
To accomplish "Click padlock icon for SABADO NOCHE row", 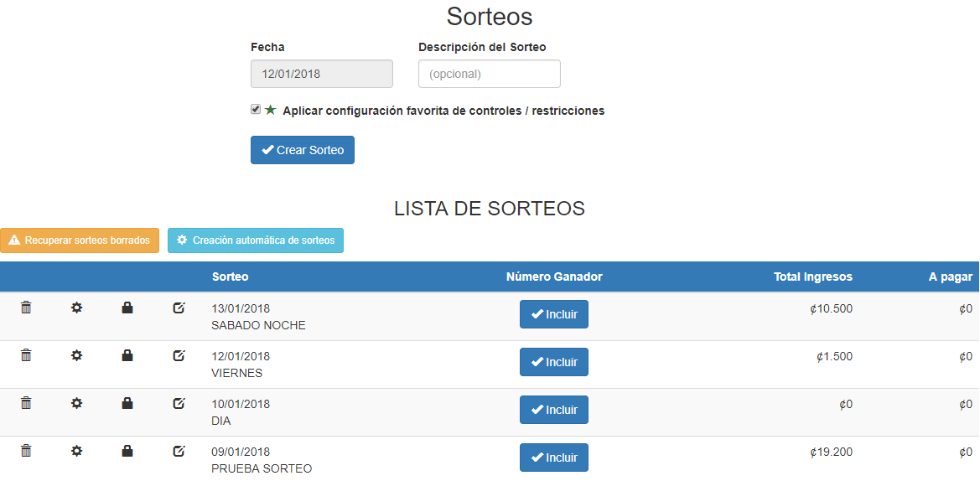I will click(127, 308).
